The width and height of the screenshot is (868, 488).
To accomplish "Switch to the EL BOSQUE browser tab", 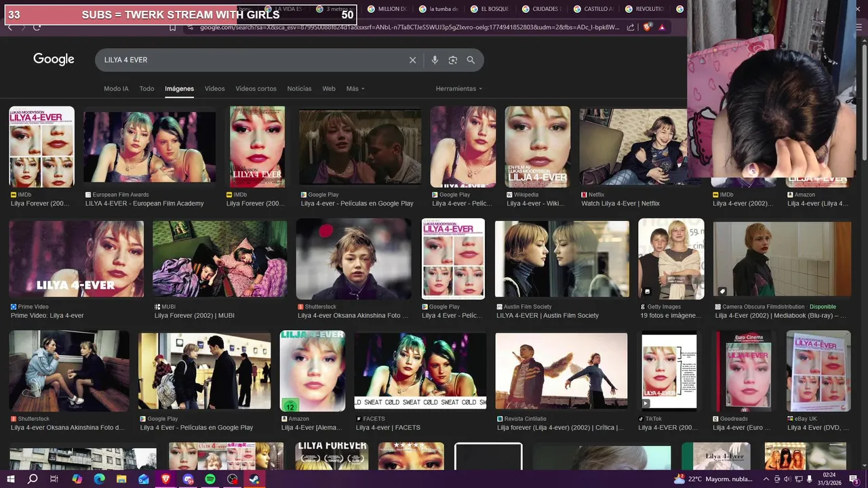I will (490, 9).
